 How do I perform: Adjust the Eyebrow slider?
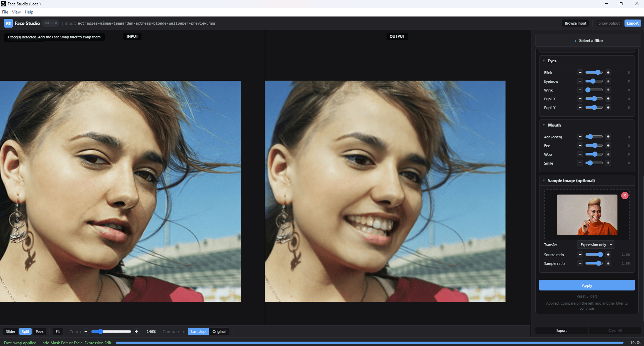click(x=594, y=81)
